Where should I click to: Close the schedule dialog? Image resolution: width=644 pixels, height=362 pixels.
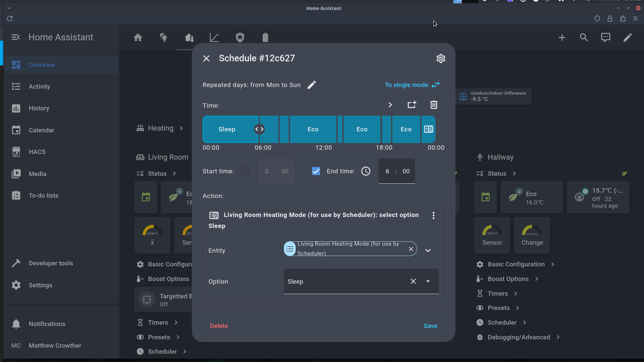(206, 59)
